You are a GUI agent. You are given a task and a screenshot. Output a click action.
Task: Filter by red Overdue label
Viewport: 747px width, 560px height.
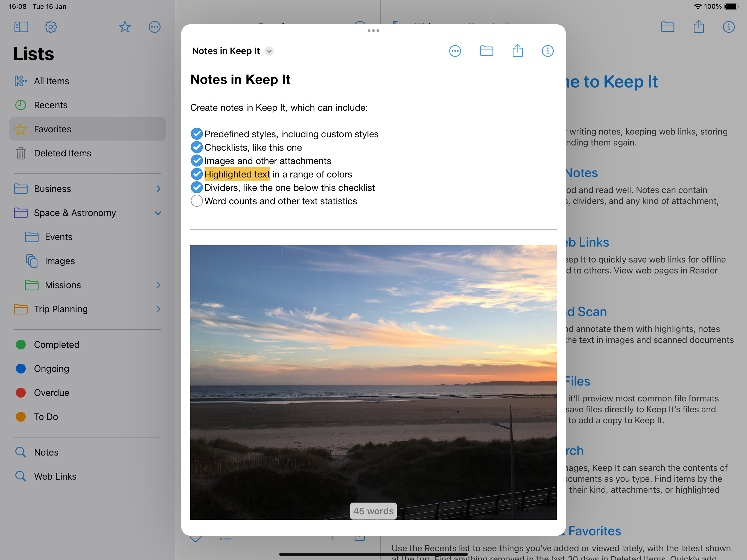point(87,392)
